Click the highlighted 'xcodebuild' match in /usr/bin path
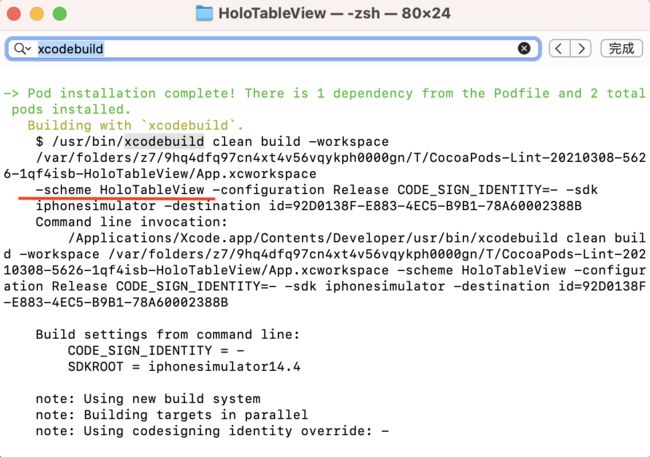 [x=164, y=141]
